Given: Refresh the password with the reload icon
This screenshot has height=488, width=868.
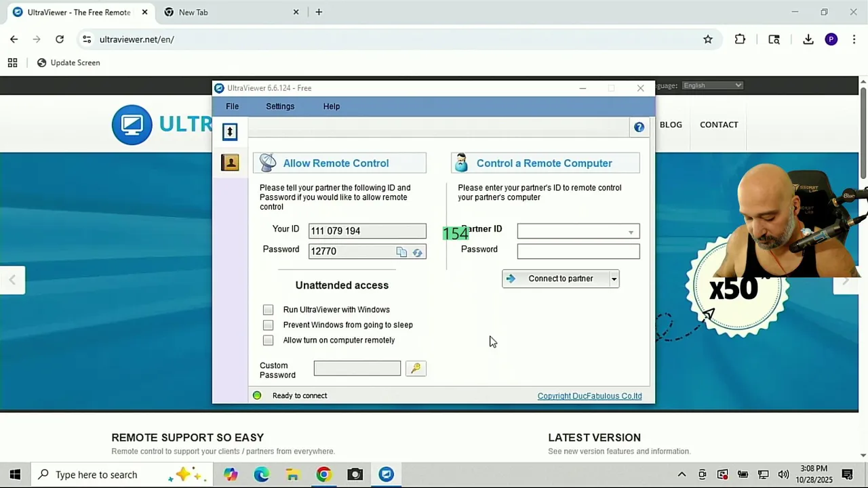Looking at the screenshot, I should [417, 252].
